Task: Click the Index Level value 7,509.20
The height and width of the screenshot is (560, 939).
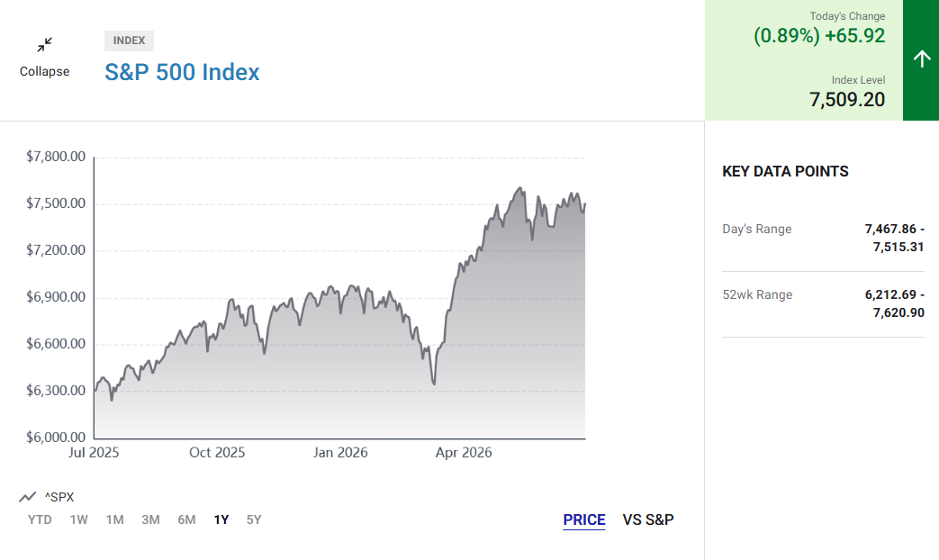Action: [847, 99]
